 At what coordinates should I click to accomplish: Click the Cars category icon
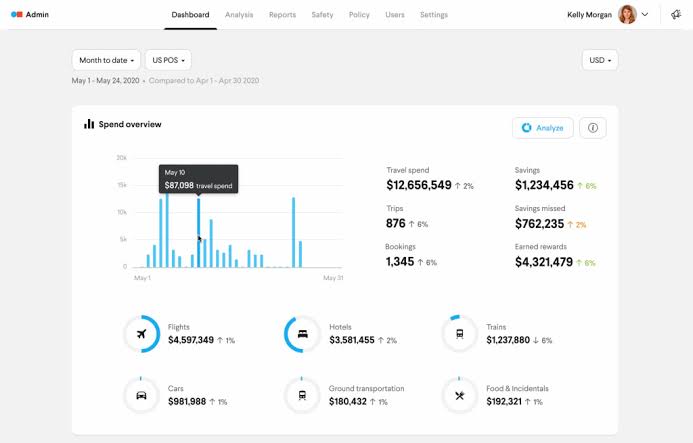(x=141, y=395)
